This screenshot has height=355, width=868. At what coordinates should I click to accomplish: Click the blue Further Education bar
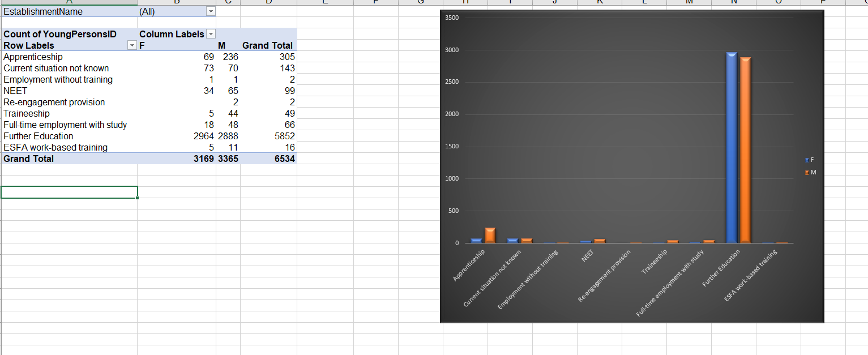tap(732, 148)
